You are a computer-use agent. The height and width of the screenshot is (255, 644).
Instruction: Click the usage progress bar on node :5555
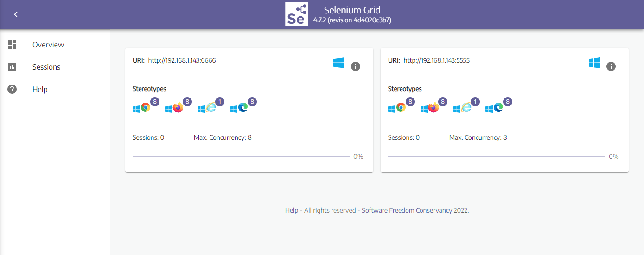pyautogui.click(x=497, y=157)
